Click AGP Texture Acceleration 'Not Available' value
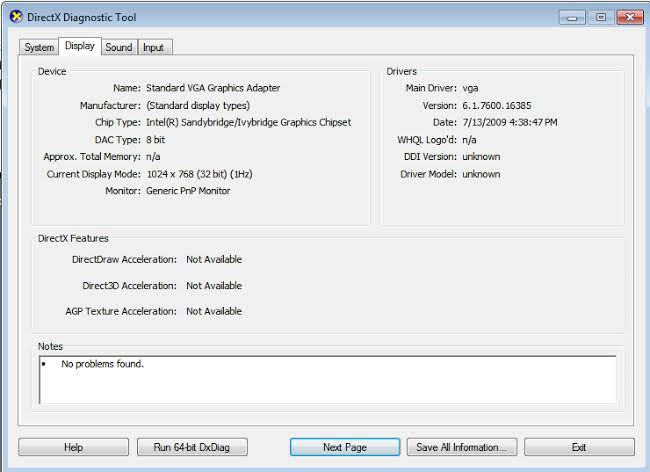 point(214,311)
